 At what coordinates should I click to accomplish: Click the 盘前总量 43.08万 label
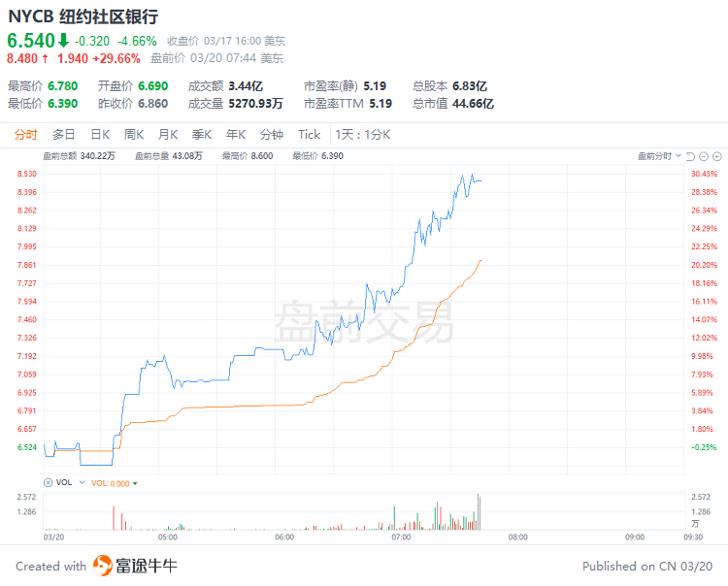[169, 156]
